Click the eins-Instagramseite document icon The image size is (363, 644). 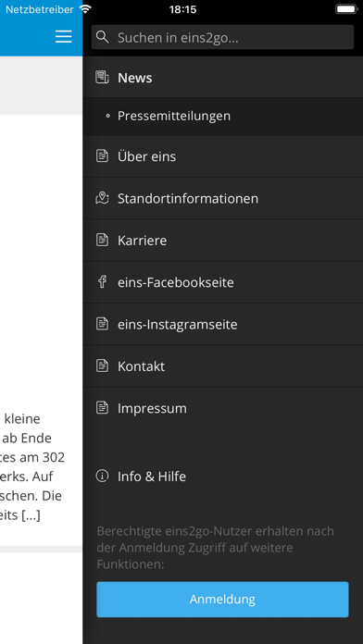pos(102,324)
